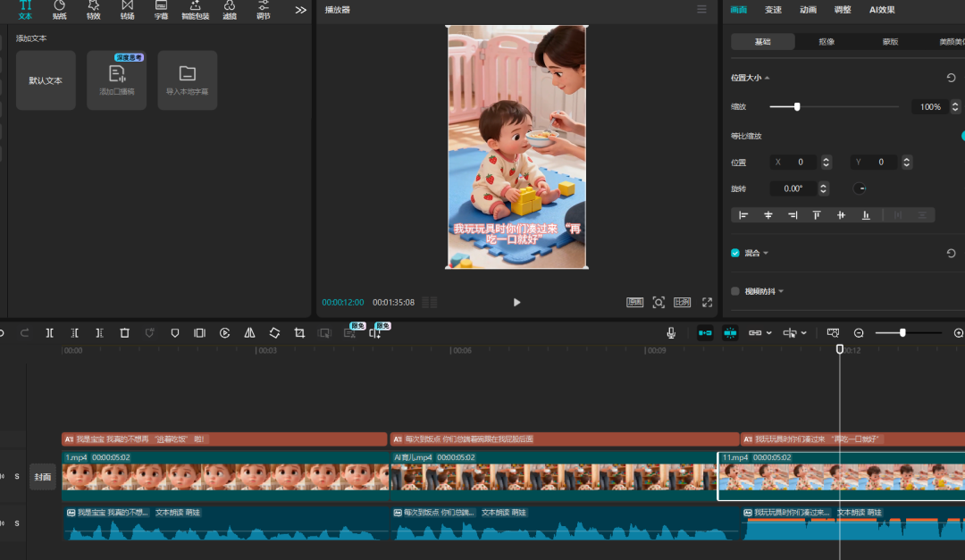This screenshot has width=965, height=560.
Task: Click the microphone record voiceover icon
Action: click(671, 333)
